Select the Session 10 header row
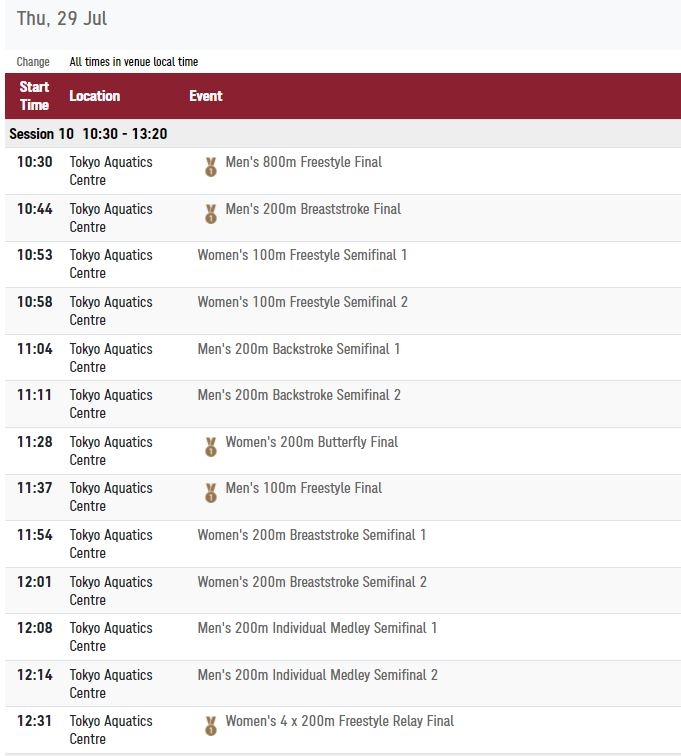This screenshot has height=756, width=681. pyautogui.click(x=343, y=134)
